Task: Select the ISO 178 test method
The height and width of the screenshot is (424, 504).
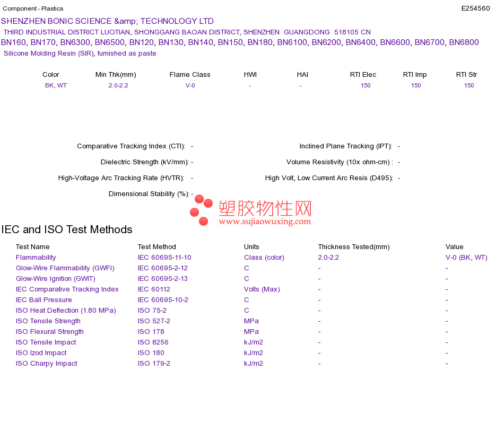Action: pos(151,331)
